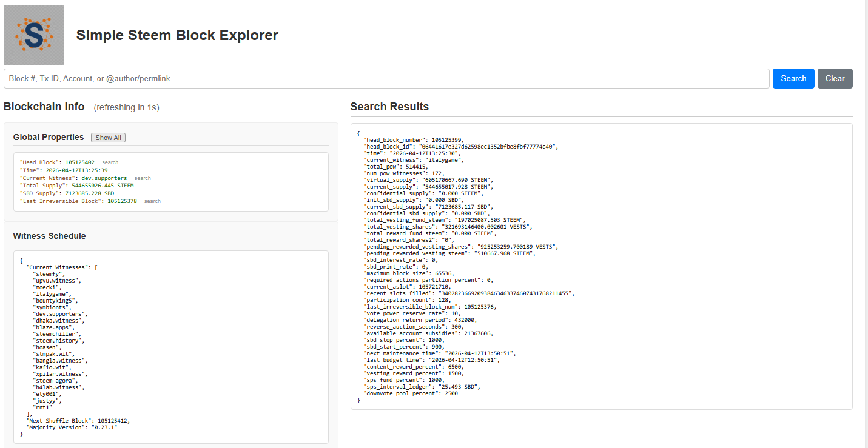The width and height of the screenshot is (868, 448).
Task: Click the "total_pow": 514415 line
Action: coord(396,167)
